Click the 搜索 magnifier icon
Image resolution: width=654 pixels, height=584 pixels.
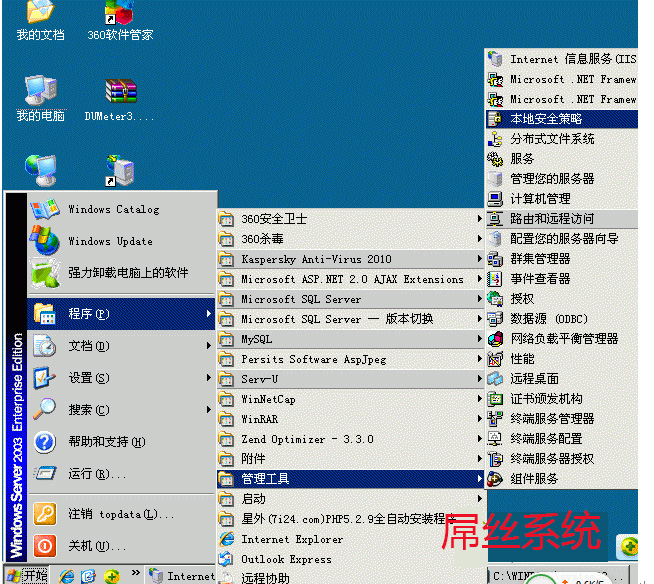point(45,409)
